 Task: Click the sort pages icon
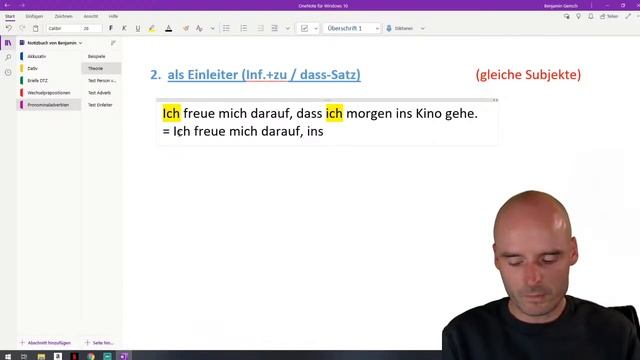pos(113,43)
